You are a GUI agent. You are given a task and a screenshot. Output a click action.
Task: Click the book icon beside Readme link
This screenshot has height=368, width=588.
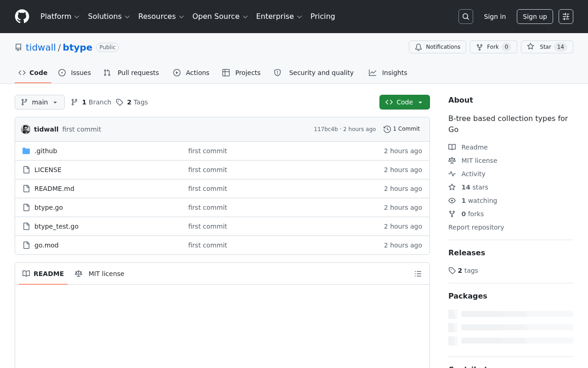452,147
